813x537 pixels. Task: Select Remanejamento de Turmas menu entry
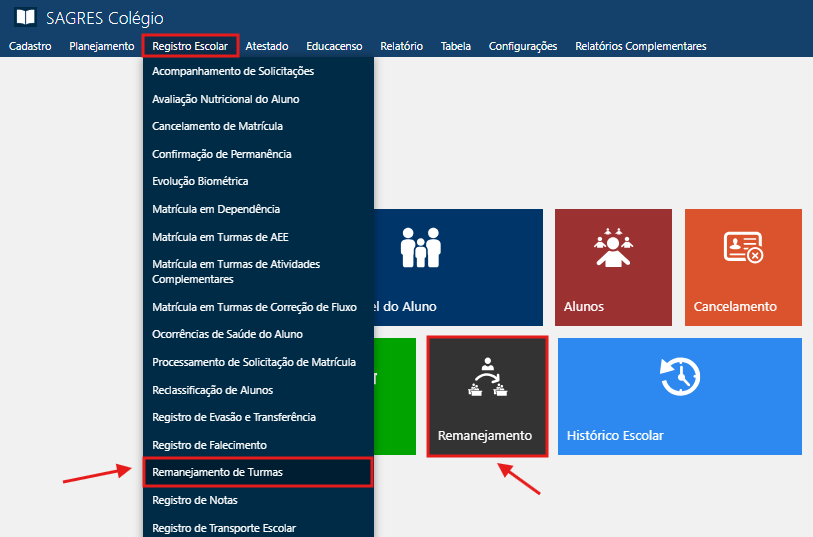[217, 472]
